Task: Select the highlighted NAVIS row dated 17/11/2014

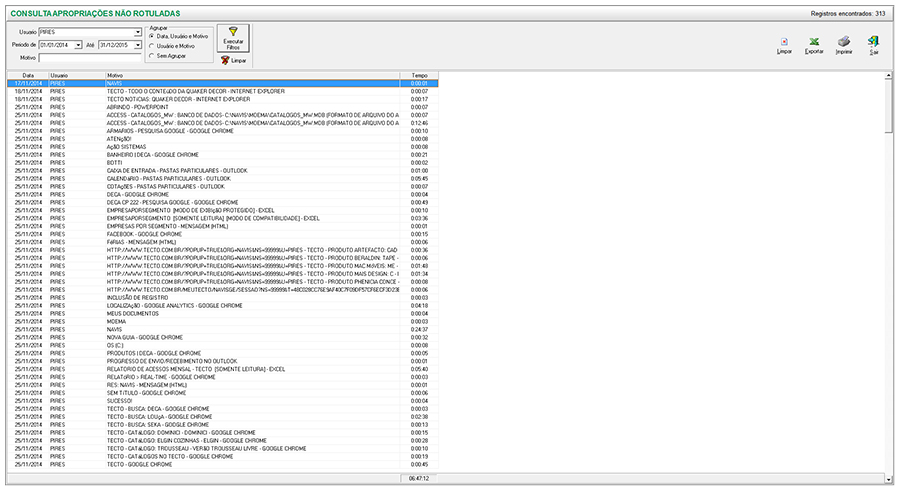Action: [x=223, y=83]
